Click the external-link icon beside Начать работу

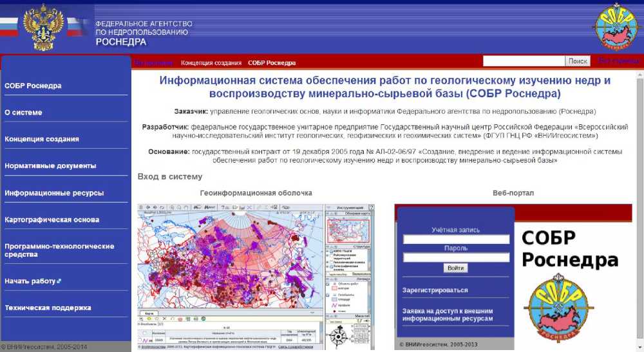pyautogui.click(x=59, y=281)
